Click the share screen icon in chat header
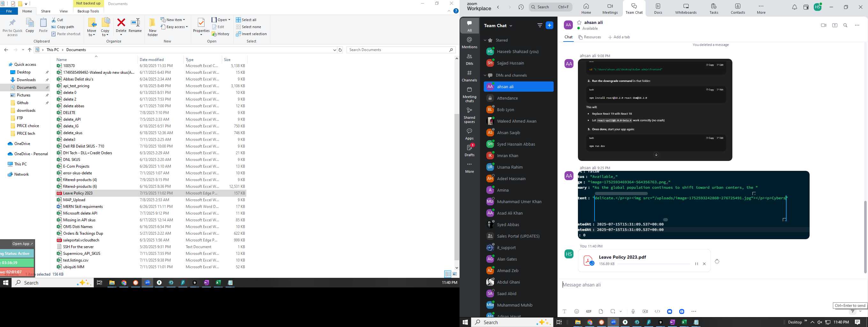868x327 pixels. [x=834, y=25]
